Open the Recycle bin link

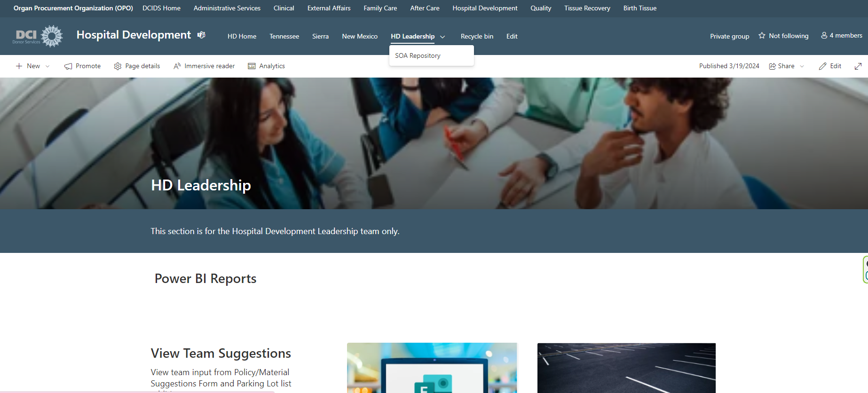pyautogui.click(x=477, y=36)
